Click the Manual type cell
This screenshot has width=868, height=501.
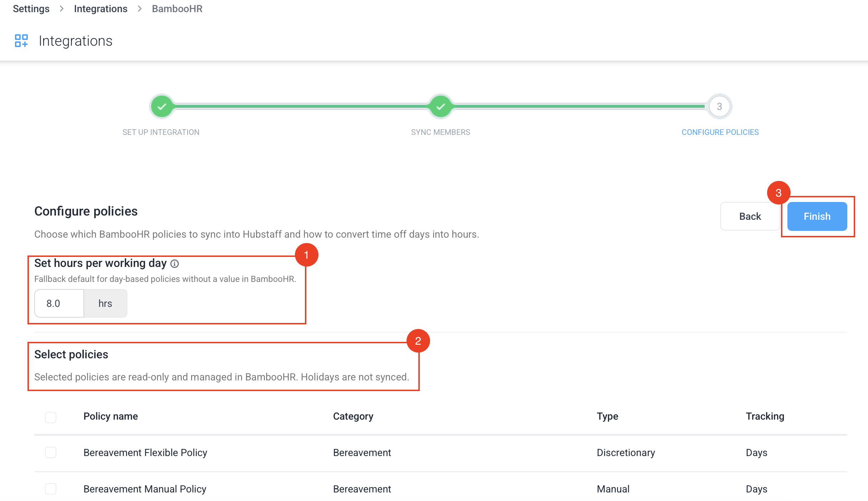613,489
